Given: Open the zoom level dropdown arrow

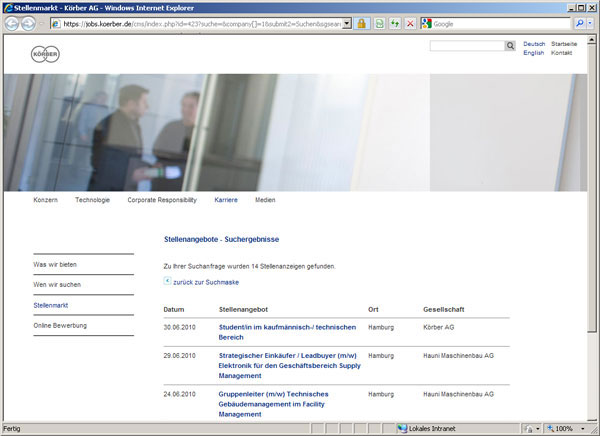Looking at the screenshot, I should pyautogui.click(x=582, y=429).
